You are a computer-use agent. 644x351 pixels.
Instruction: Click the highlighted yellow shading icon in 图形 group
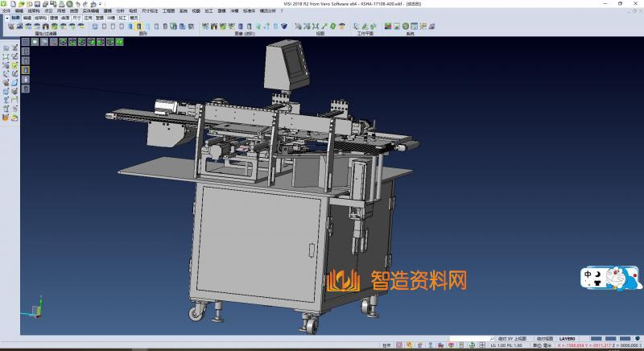138,27
